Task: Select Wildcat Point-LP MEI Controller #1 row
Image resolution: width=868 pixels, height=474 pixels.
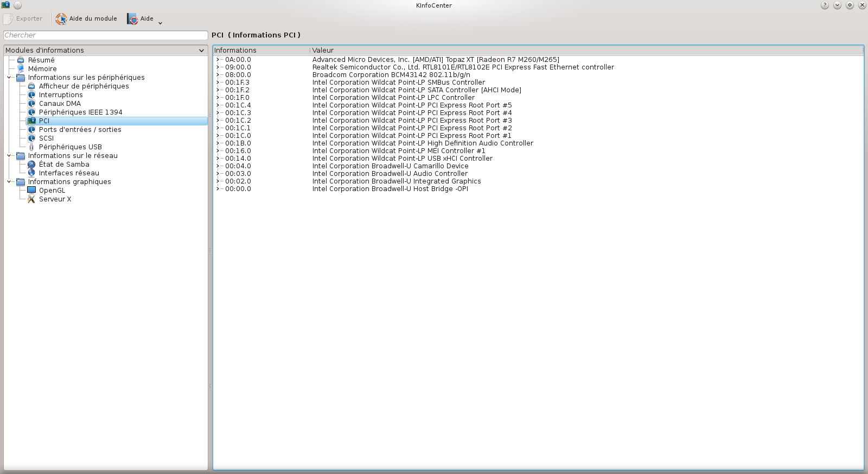Action: [399, 151]
